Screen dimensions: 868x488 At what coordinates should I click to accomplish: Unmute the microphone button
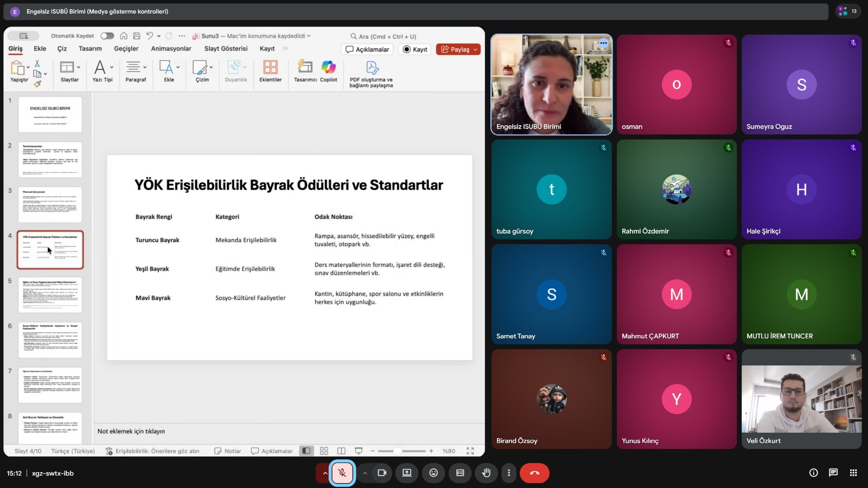click(x=342, y=473)
